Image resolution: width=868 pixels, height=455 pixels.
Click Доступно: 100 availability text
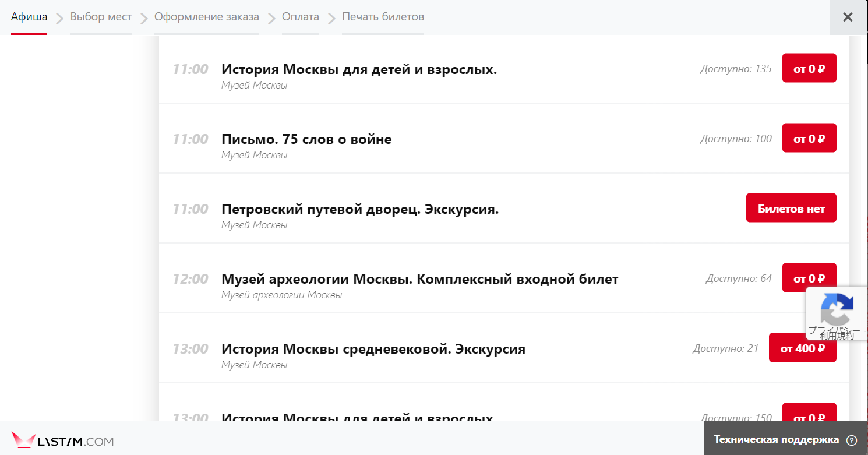(736, 139)
